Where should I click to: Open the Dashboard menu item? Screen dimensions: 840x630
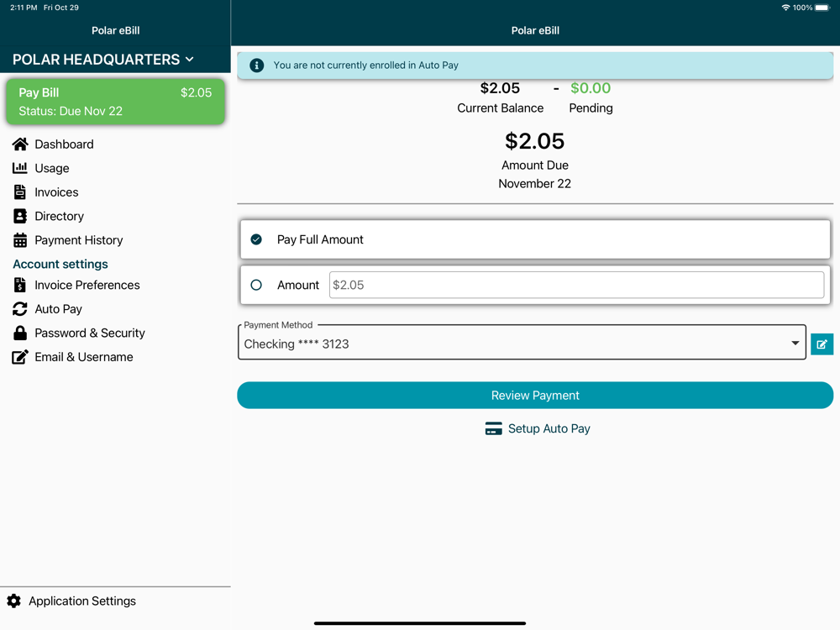(x=65, y=144)
